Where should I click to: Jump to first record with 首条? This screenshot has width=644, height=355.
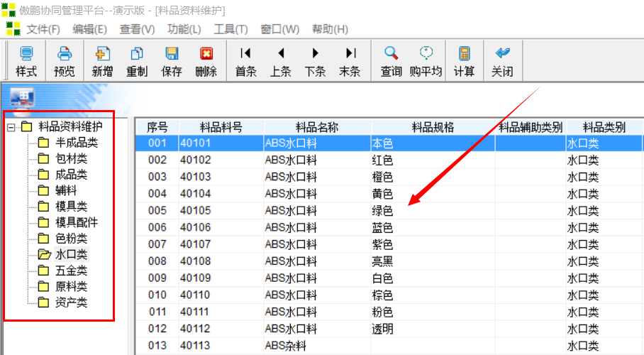(245, 54)
